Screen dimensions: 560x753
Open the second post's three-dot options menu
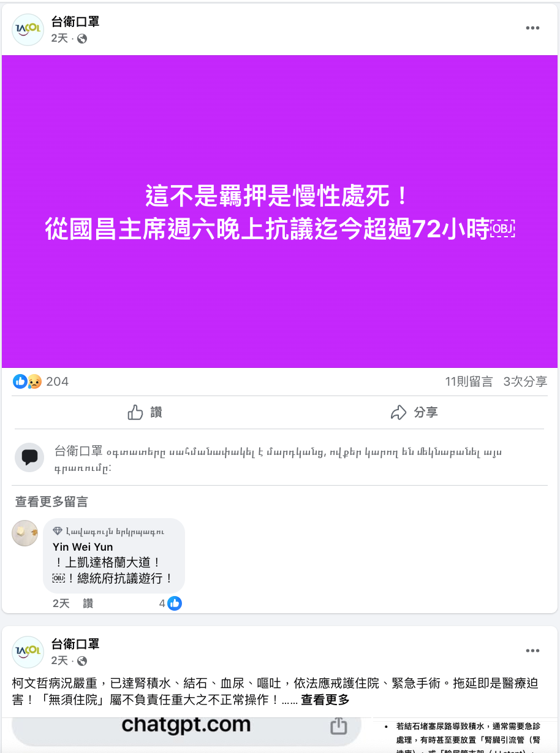click(532, 651)
